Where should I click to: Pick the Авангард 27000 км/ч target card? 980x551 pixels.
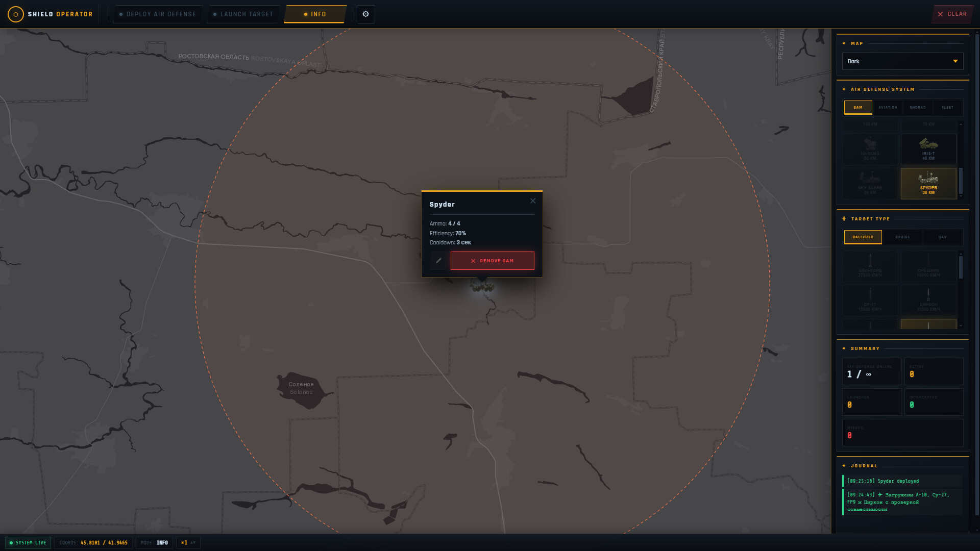click(870, 266)
